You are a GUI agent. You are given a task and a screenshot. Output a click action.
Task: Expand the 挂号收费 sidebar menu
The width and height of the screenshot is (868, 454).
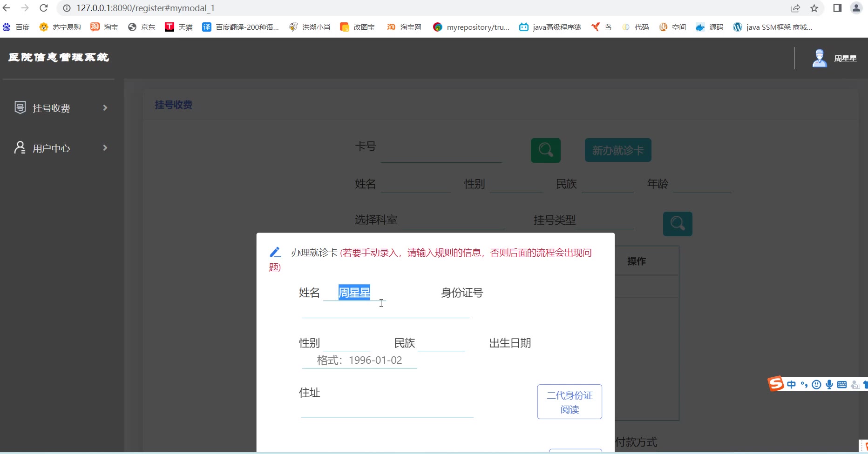coord(61,108)
